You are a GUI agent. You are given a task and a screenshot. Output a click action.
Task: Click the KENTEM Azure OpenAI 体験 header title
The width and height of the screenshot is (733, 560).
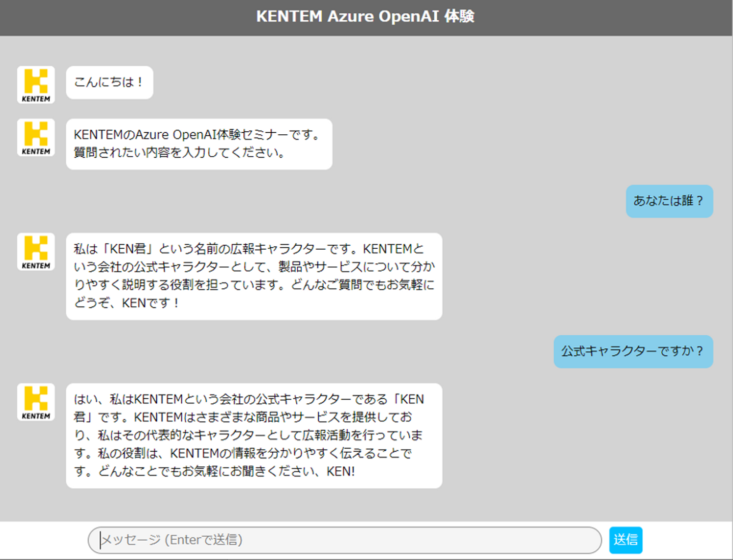(x=365, y=16)
